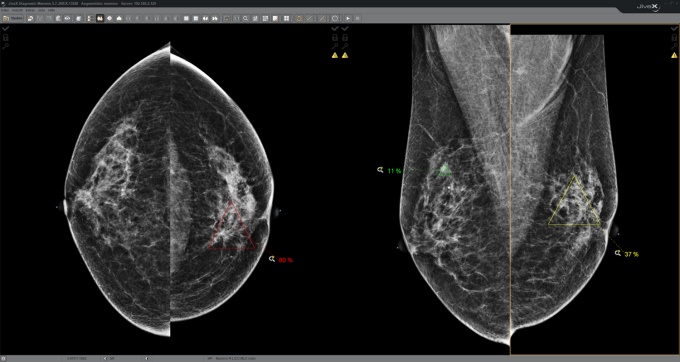The image size is (680, 362).
Task: Click the icon immediately left of toolbar magnifier
Action: (236, 19)
